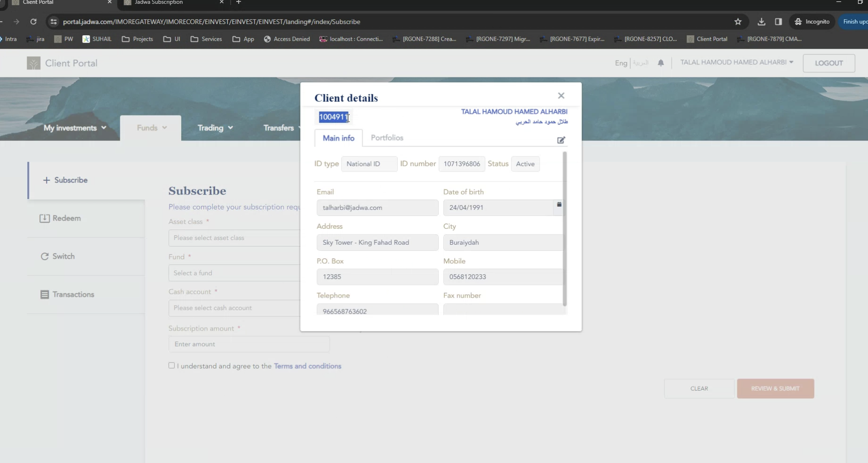Open the Date of birth calendar picker
The height and width of the screenshot is (463, 868).
pyautogui.click(x=559, y=205)
